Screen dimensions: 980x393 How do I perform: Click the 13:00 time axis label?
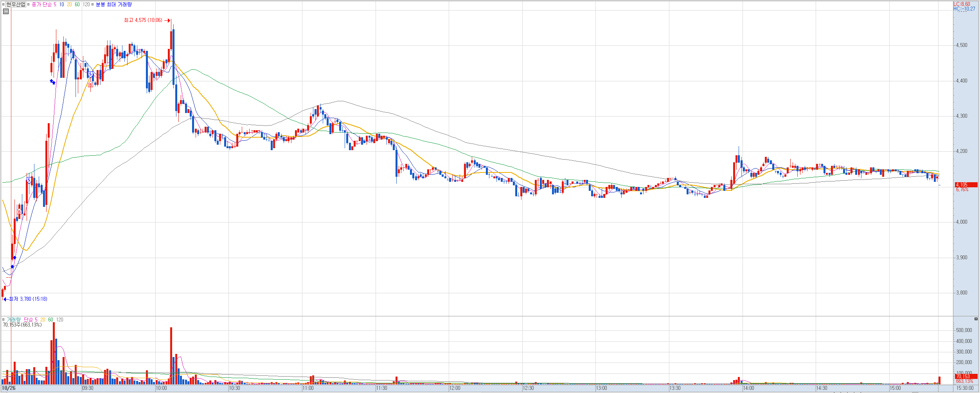pos(602,388)
